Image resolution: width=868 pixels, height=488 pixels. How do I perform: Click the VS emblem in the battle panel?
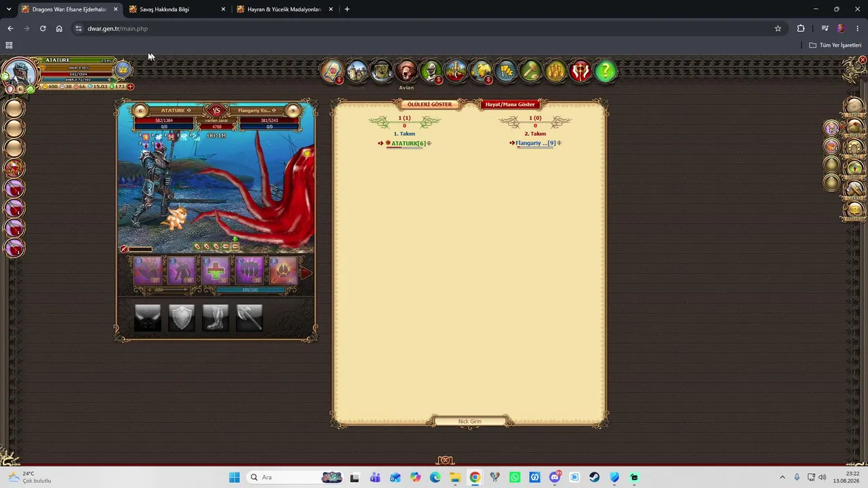216,110
